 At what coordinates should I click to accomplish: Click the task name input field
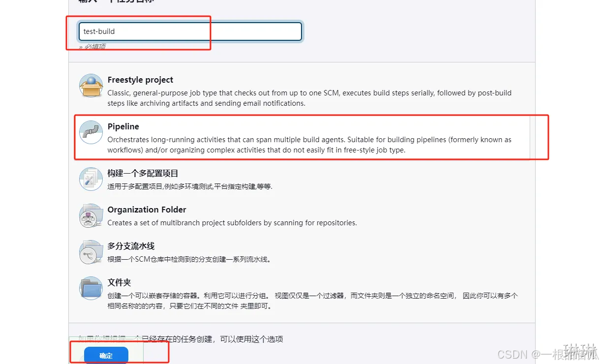(x=190, y=31)
